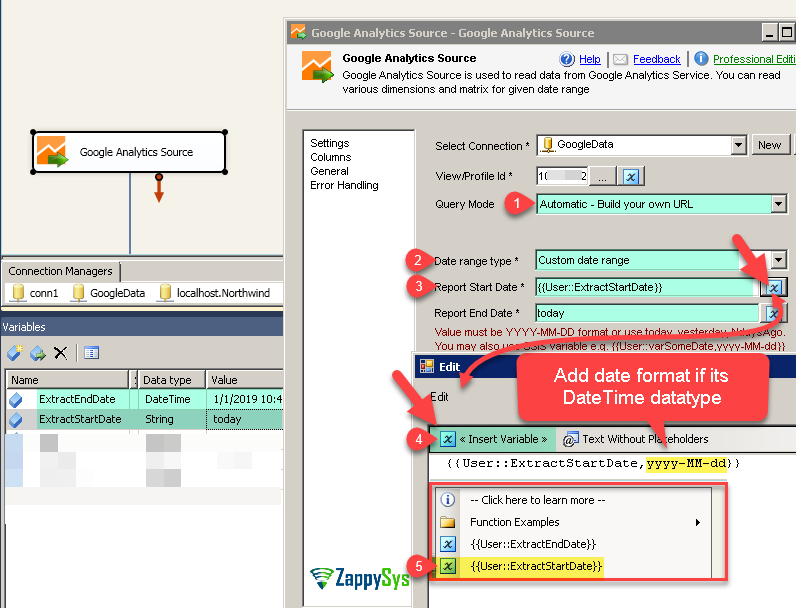This screenshot has height=608, width=796.
Task: Click New connection button
Action: pos(770,145)
